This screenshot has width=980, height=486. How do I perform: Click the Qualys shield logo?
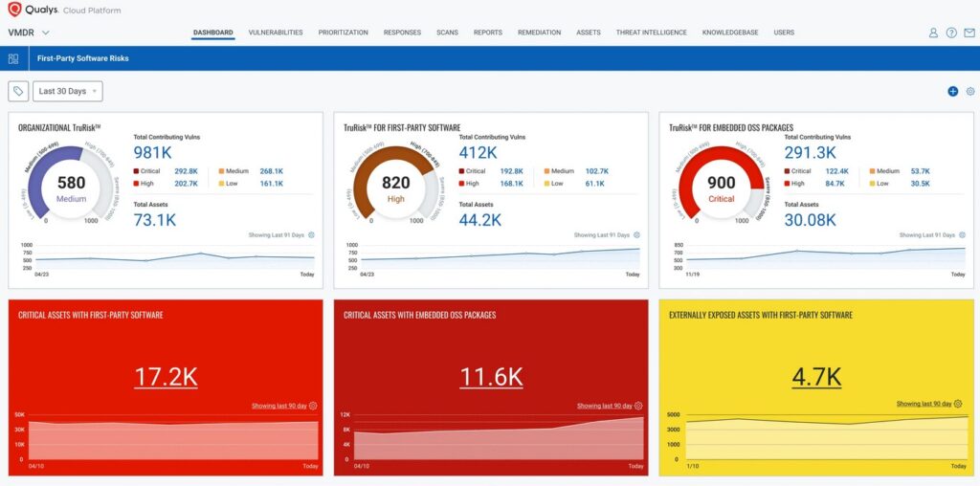pos(14,9)
